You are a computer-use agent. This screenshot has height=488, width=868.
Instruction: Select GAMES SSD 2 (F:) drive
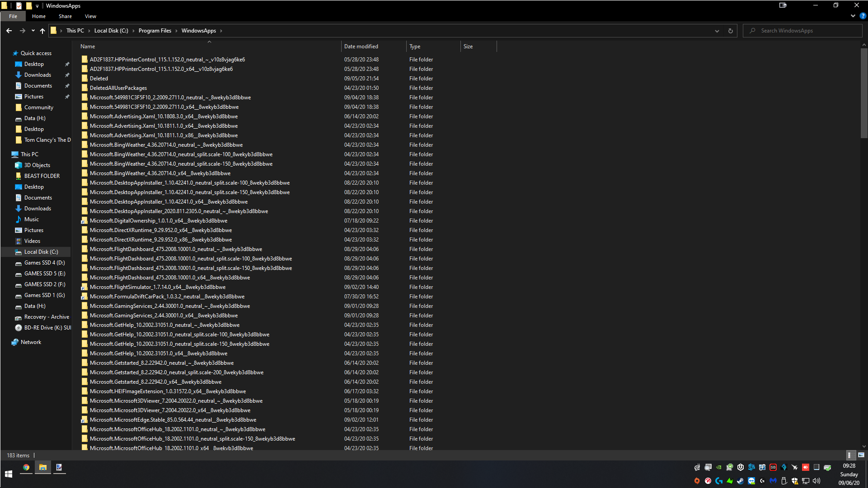coord(45,284)
